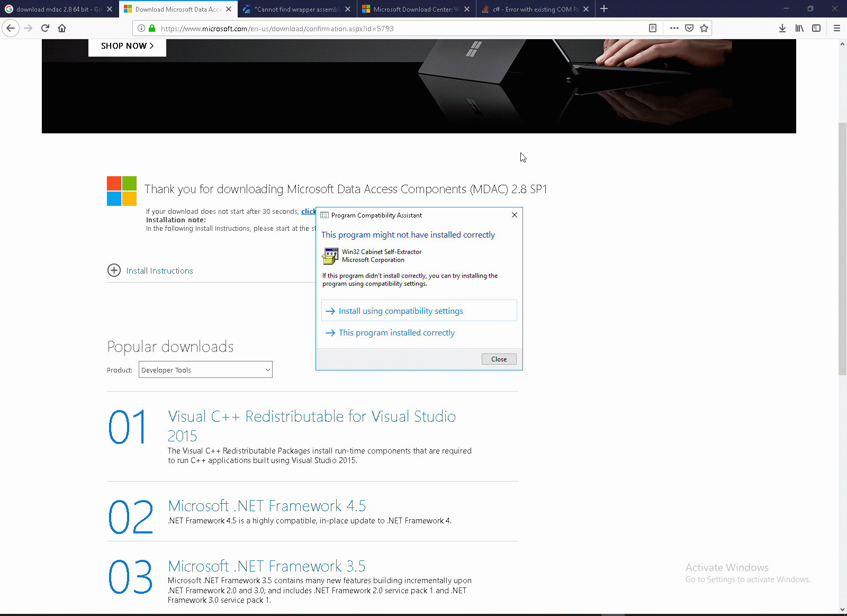Click the Close button in the dialog

(x=499, y=359)
